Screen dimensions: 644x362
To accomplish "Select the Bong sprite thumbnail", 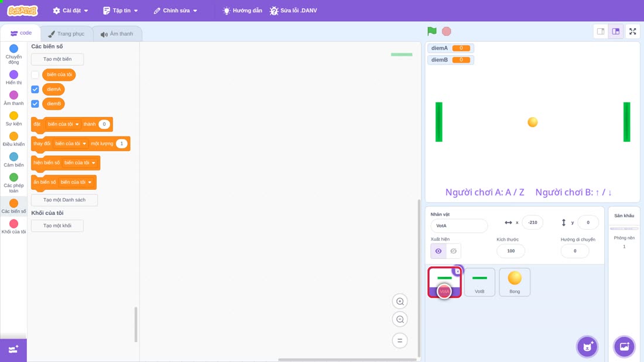I will (515, 282).
